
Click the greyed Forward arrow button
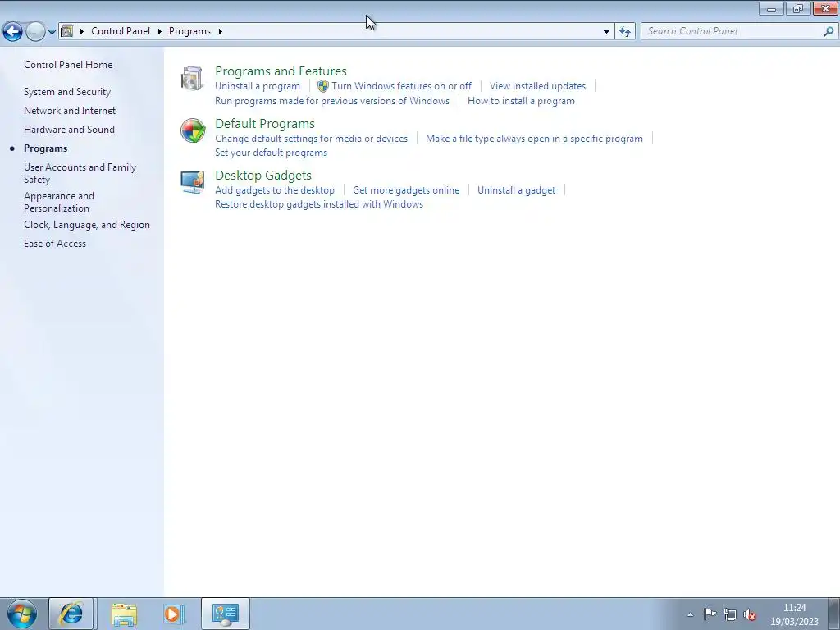tap(35, 32)
